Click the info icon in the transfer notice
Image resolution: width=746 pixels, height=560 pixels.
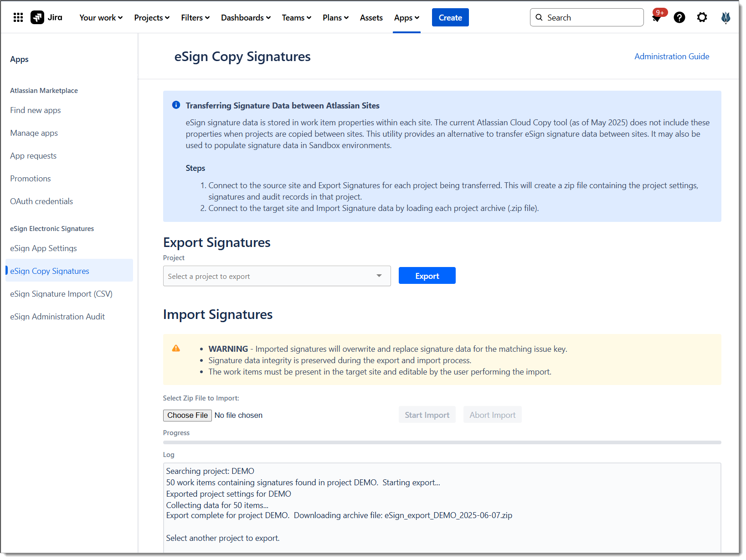(176, 105)
